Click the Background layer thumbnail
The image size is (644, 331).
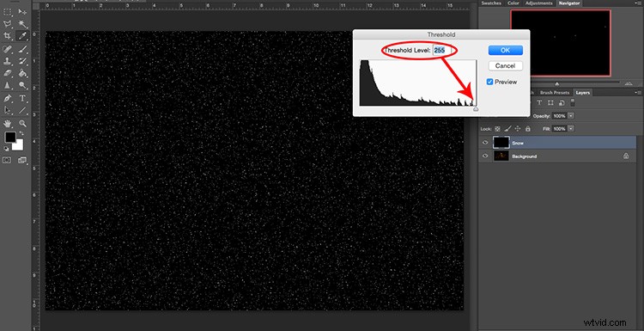click(501, 156)
